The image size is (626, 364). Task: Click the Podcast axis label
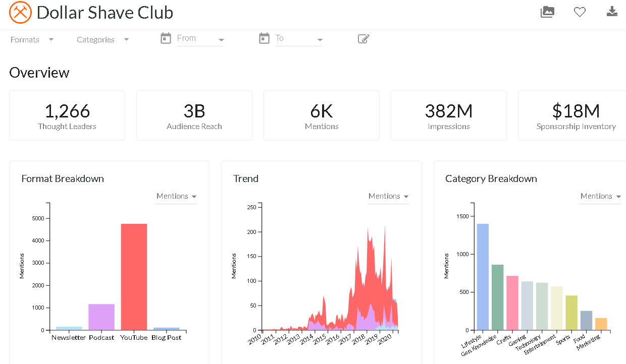(101, 337)
